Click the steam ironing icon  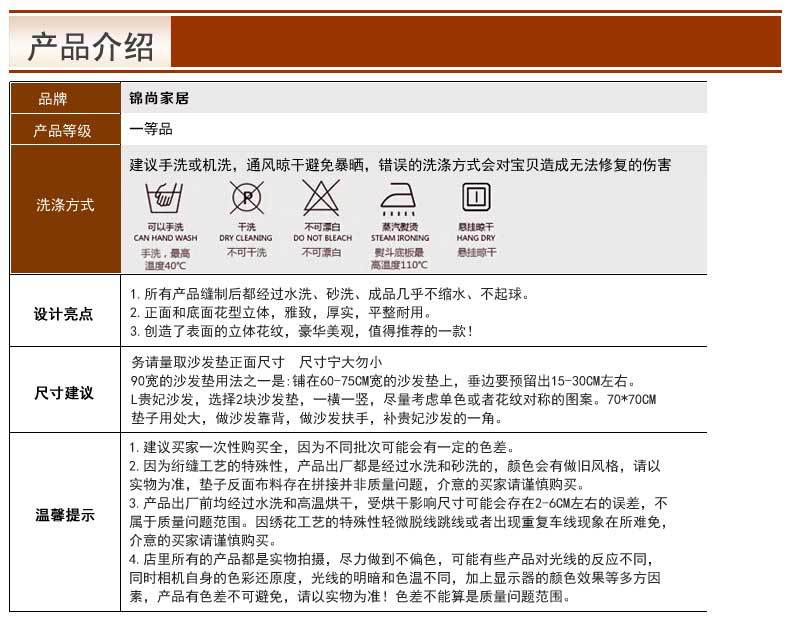click(399, 198)
